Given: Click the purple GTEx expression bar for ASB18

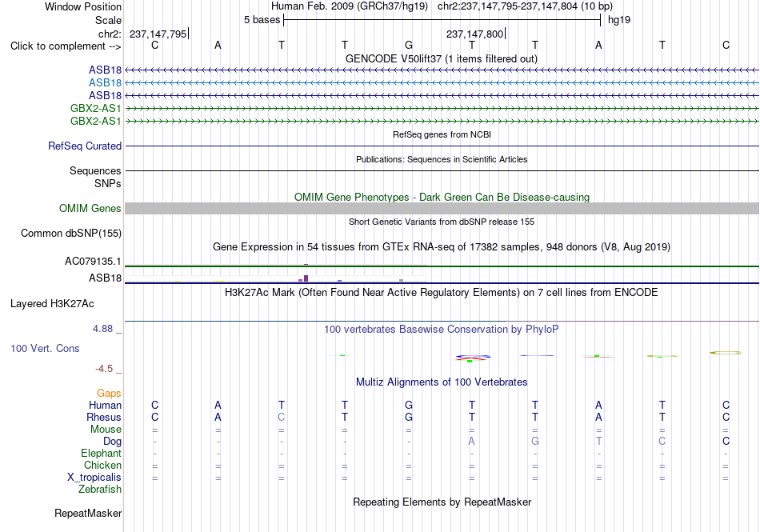Looking at the screenshot, I should [306, 278].
